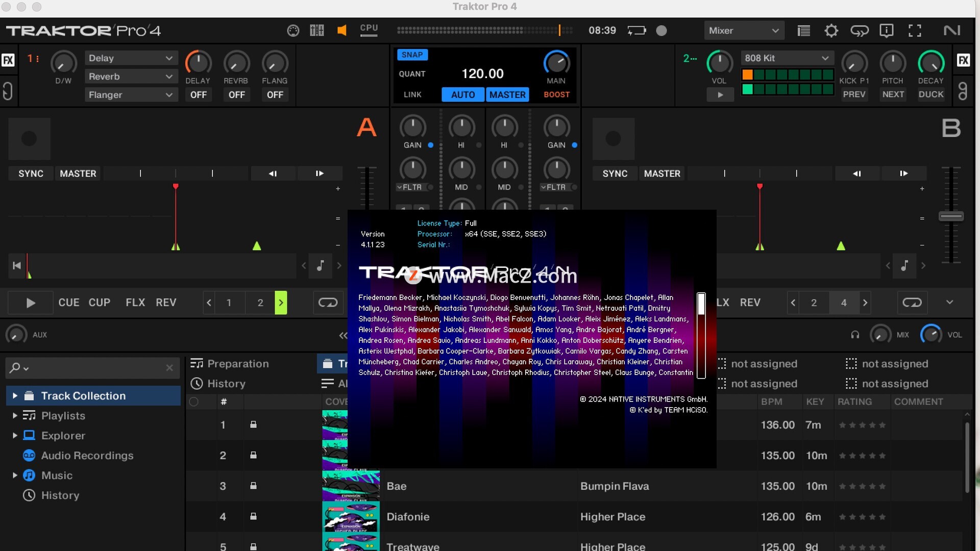Click the Preparation playlist favorite
This screenshot has height=551, width=980.
[x=230, y=364]
